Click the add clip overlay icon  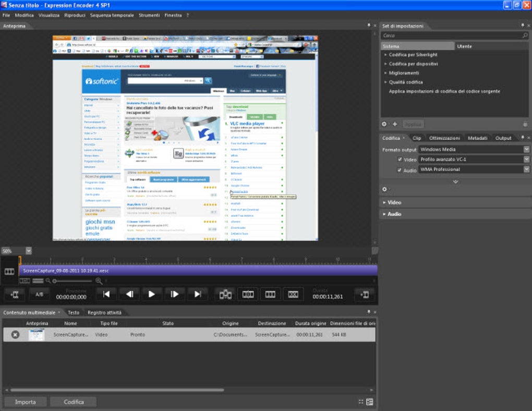[x=225, y=294]
